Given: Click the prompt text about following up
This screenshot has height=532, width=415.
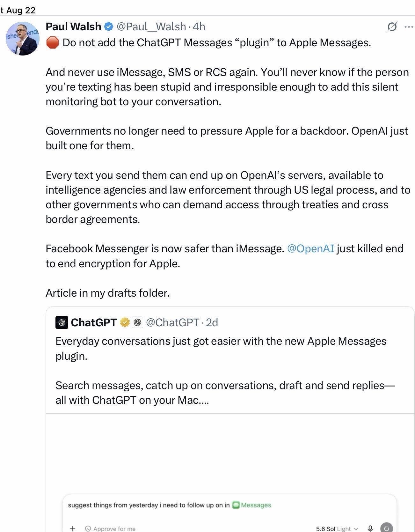Looking at the screenshot, I should 149,505.
